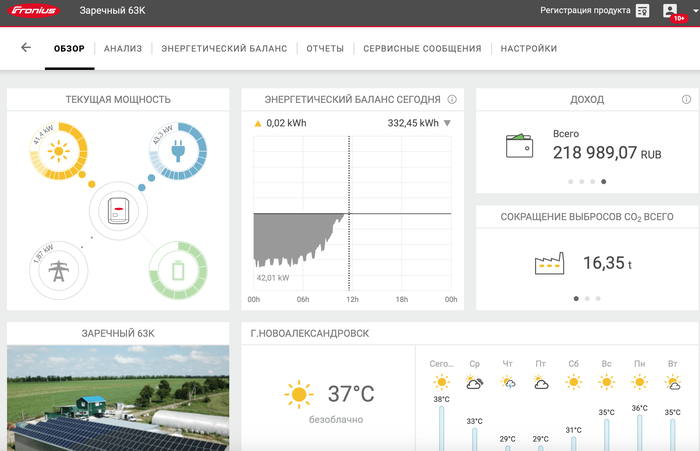Click the battery storage icon
Viewport: 700px width, 451px height.
pyautogui.click(x=179, y=269)
